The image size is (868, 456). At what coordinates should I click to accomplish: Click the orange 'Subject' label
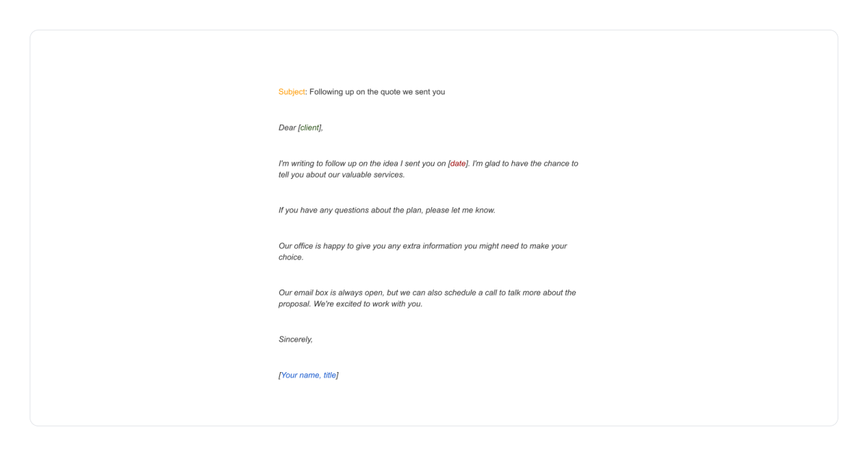(292, 92)
